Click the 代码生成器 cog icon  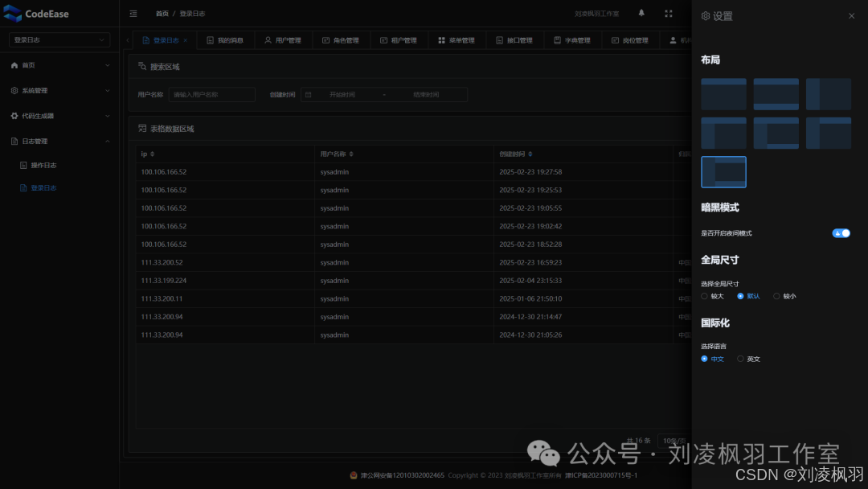[x=14, y=116]
